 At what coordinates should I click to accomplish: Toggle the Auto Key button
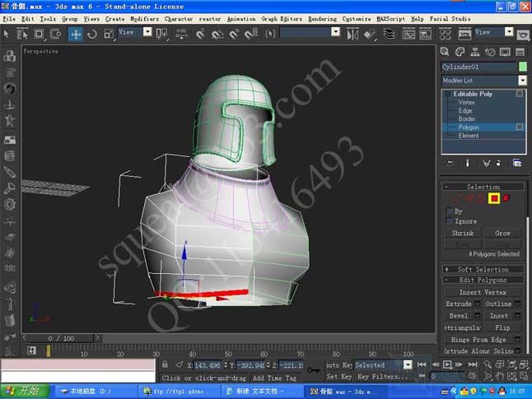(338, 364)
